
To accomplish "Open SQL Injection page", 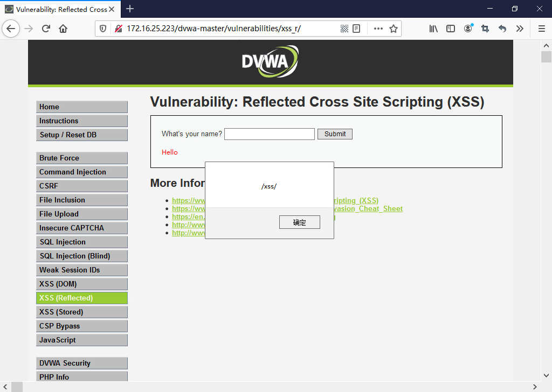I will [x=82, y=242].
